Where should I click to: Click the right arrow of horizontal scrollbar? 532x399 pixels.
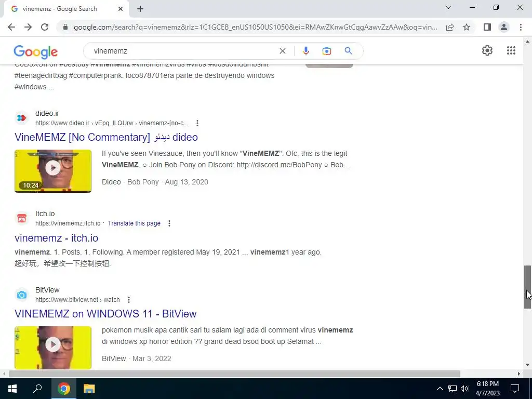tap(519, 374)
